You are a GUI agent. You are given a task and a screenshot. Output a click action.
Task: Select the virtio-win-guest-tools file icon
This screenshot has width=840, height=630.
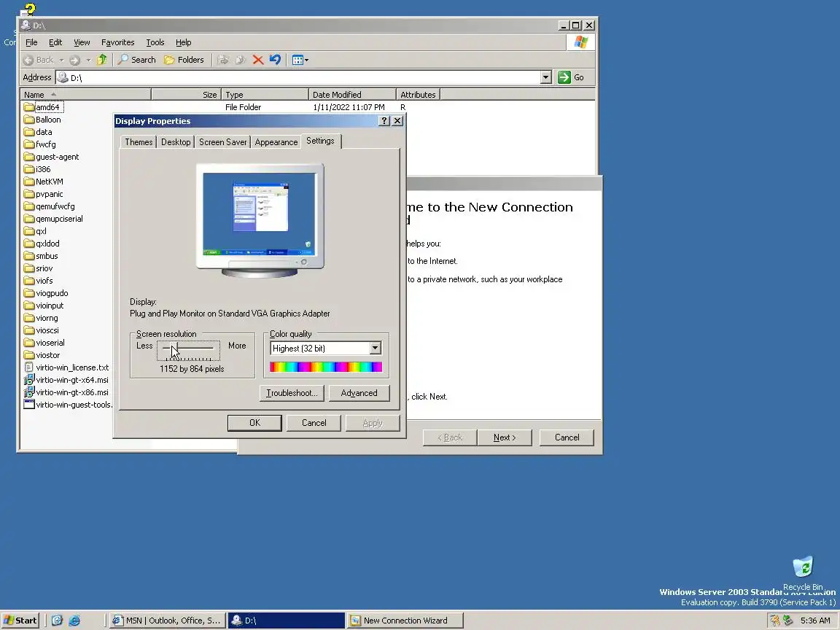point(29,405)
